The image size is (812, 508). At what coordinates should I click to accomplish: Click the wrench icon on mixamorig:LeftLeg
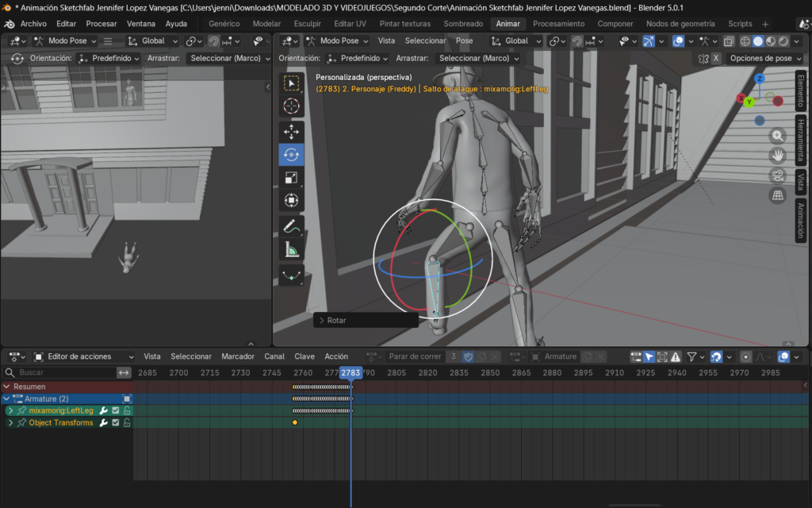[x=104, y=410]
